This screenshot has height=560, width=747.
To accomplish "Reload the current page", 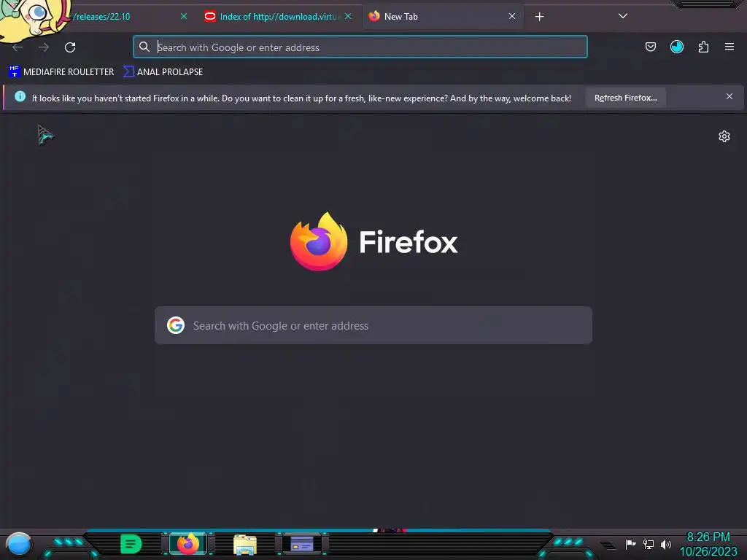I will [x=70, y=47].
